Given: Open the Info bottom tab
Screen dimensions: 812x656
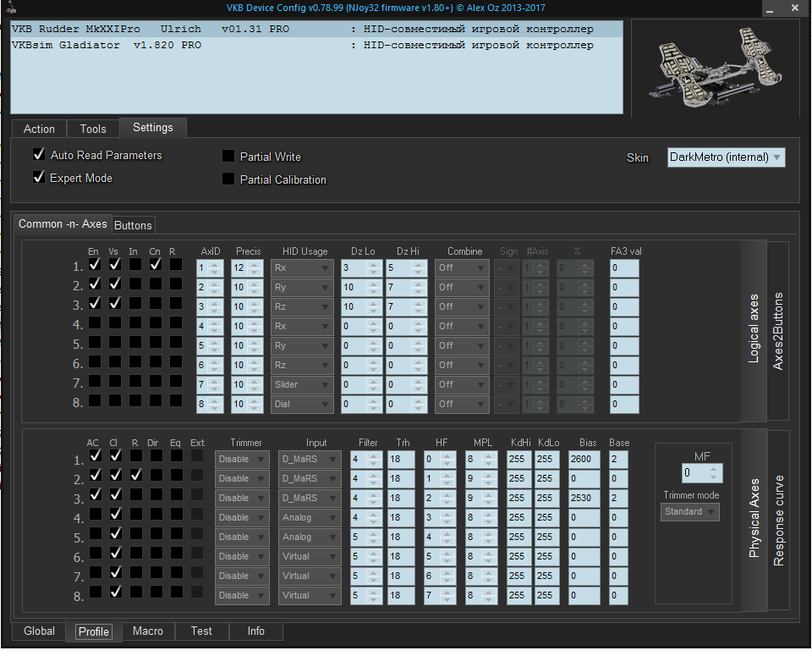Looking at the screenshot, I should [x=255, y=631].
